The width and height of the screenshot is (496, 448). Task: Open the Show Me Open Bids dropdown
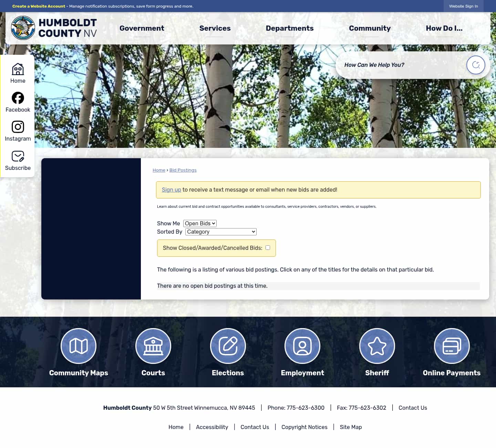[200, 223]
